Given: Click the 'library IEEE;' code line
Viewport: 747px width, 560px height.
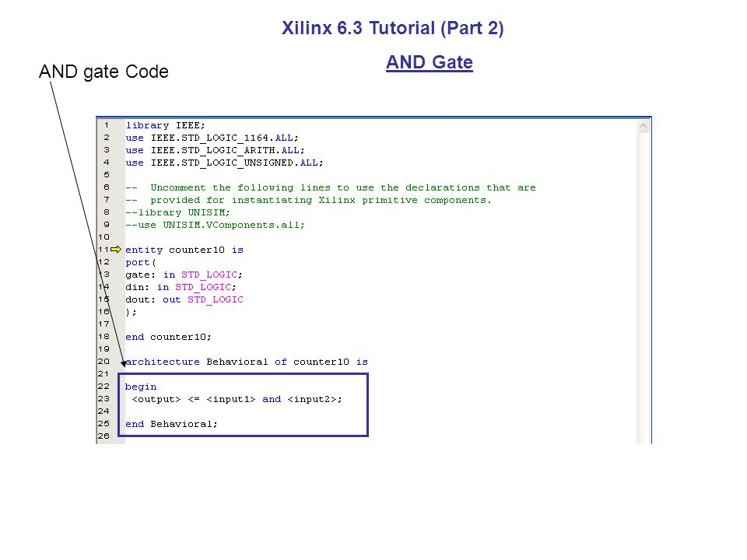Looking at the screenshot, I should pos(165,125).
